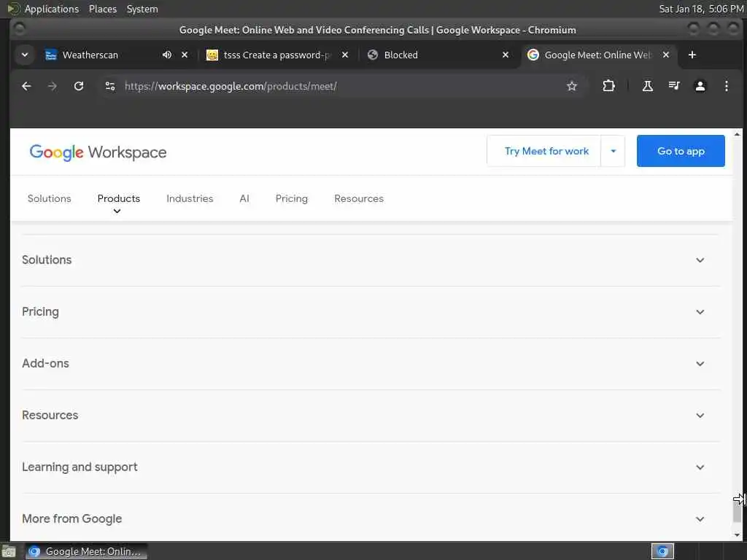Open the Applications menu in top panel
The width and height of the screenshot is (747, 560).
click(x=52, y=9)
